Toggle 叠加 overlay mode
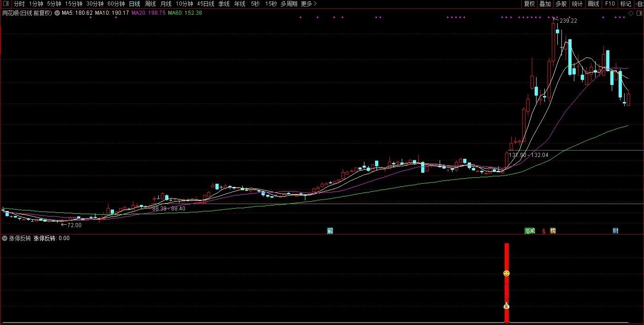The height and width of the screenshot is (325, 644). [545, 4]
